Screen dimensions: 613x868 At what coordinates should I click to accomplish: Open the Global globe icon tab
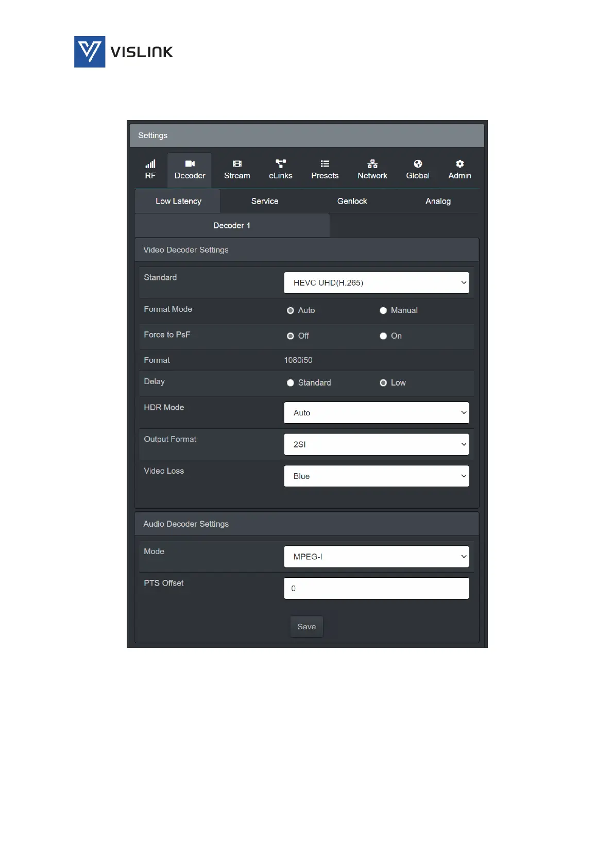[418, 170]
